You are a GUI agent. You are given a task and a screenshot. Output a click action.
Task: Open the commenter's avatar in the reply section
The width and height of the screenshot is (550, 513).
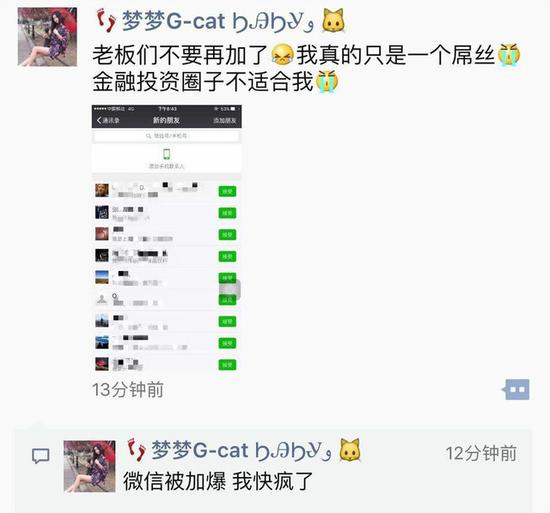pos(89,466)
